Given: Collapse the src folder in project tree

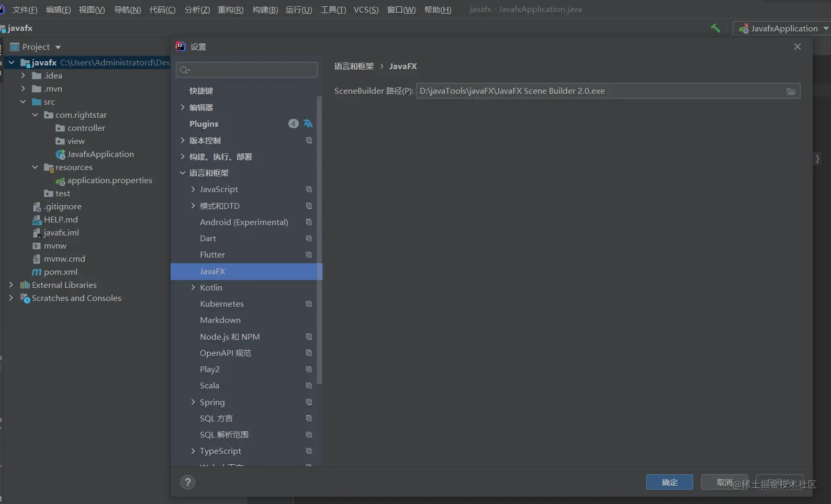Looking at the screenshot, I should click(x=23, y=102).
